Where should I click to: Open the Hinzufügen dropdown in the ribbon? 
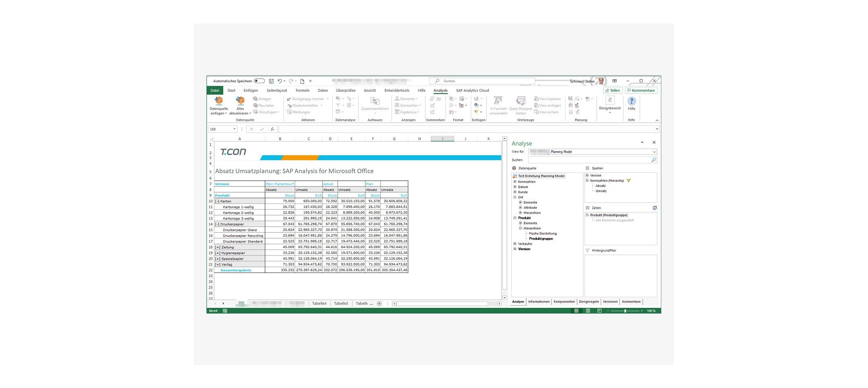coord(267,112)
